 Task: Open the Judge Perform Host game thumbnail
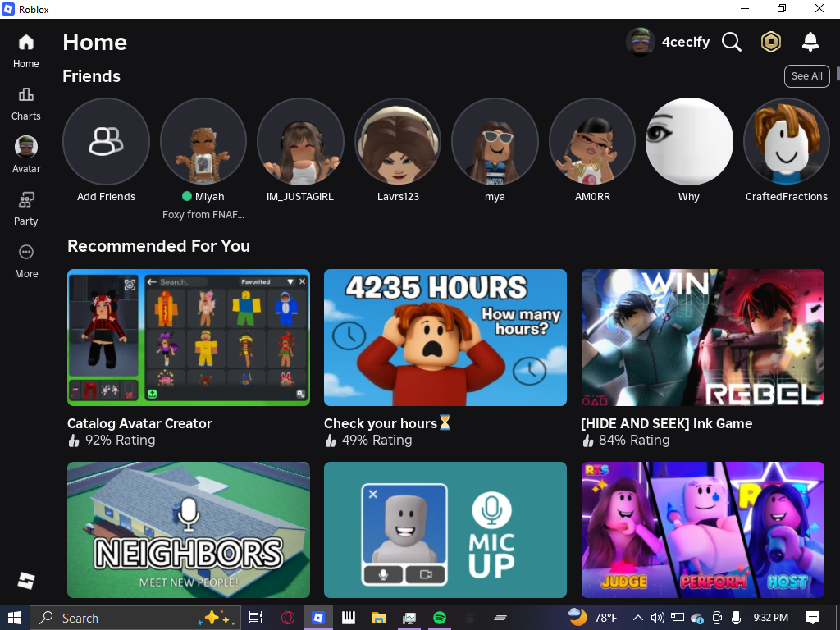click(x=703, y=530)
